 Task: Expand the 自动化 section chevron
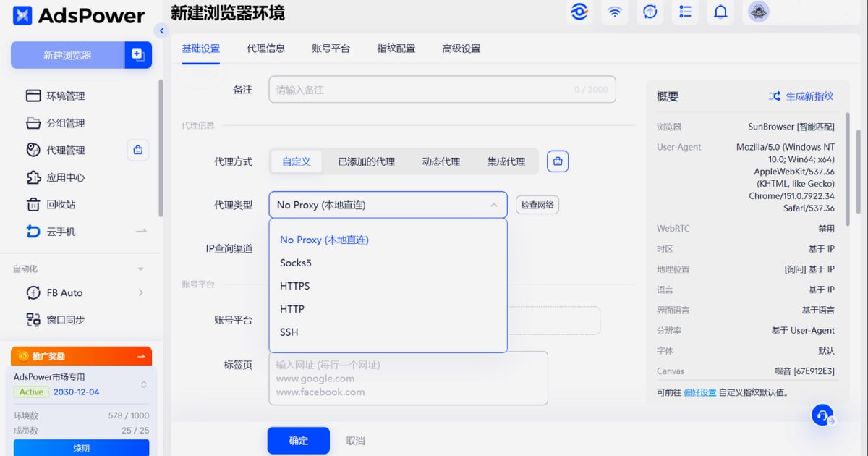141,269
